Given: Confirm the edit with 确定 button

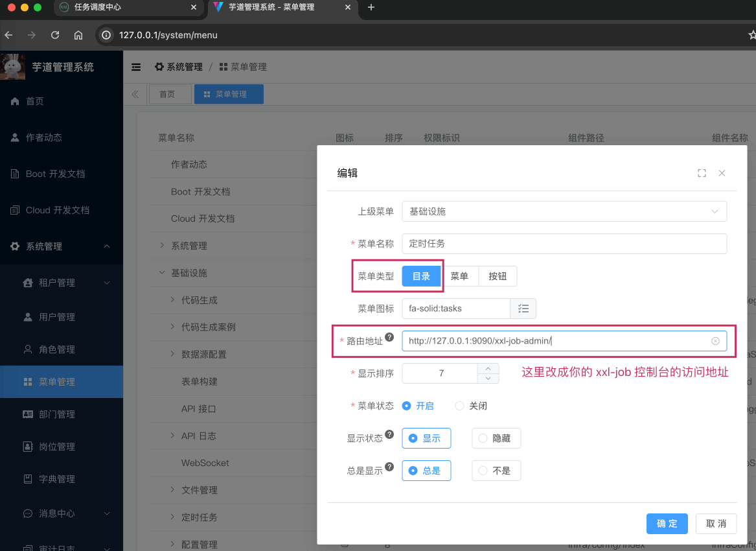Looking at the screenshot, I should pos(667,524).
